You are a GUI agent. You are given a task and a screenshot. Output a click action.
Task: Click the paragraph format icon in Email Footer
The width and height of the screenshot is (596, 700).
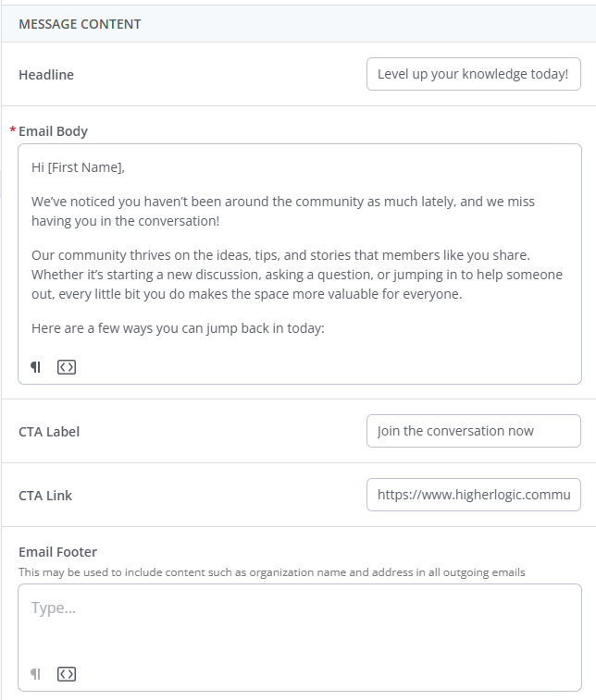[36, 674]
